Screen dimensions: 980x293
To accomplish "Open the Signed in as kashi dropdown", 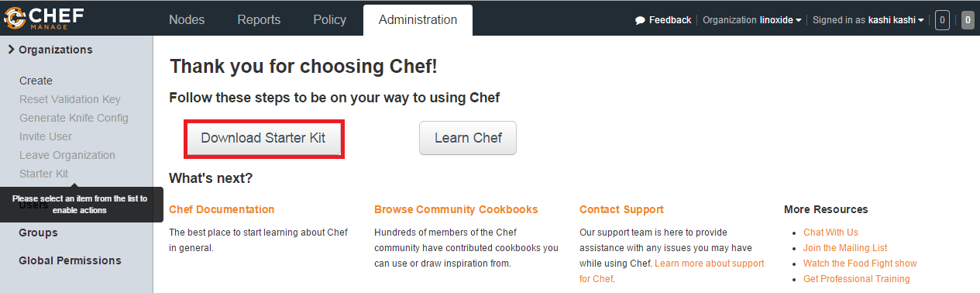I will [868, 20].
